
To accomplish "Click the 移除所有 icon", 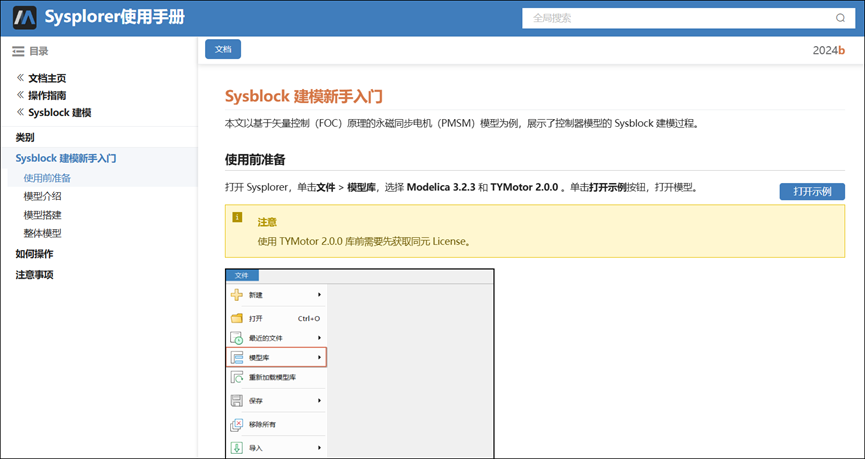I will click(237, 425).
